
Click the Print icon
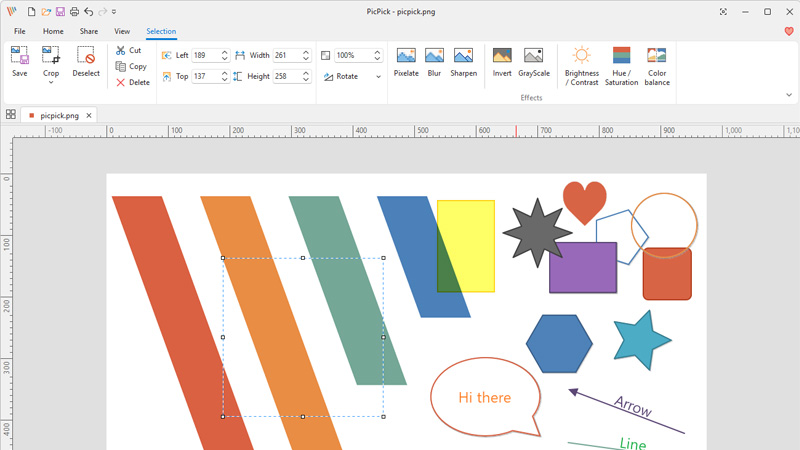click(x=74, y=11)
